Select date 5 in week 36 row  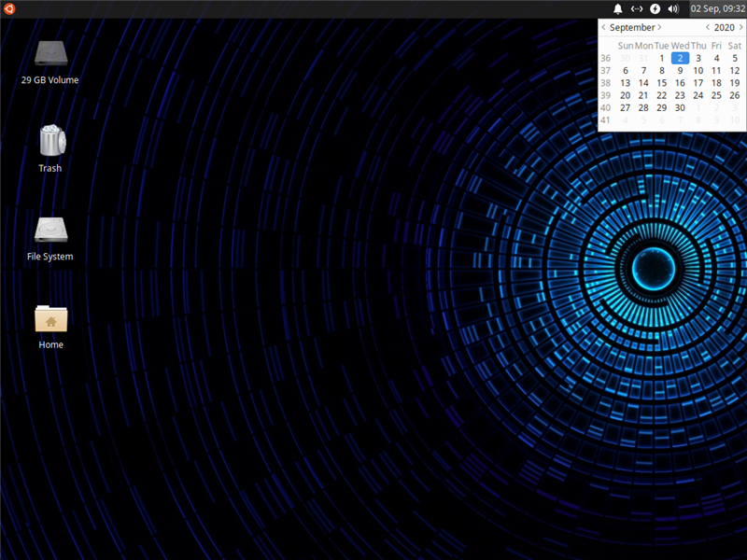point(735,58)
